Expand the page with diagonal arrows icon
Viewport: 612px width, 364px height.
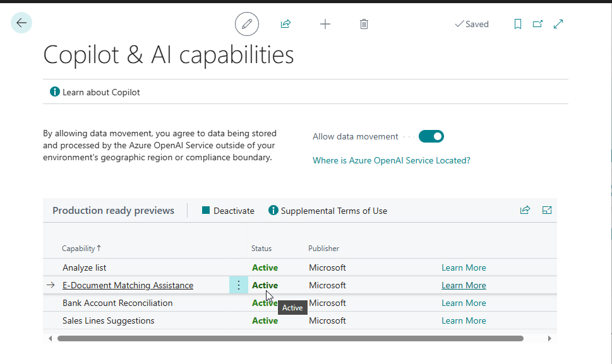pos(558,24)
